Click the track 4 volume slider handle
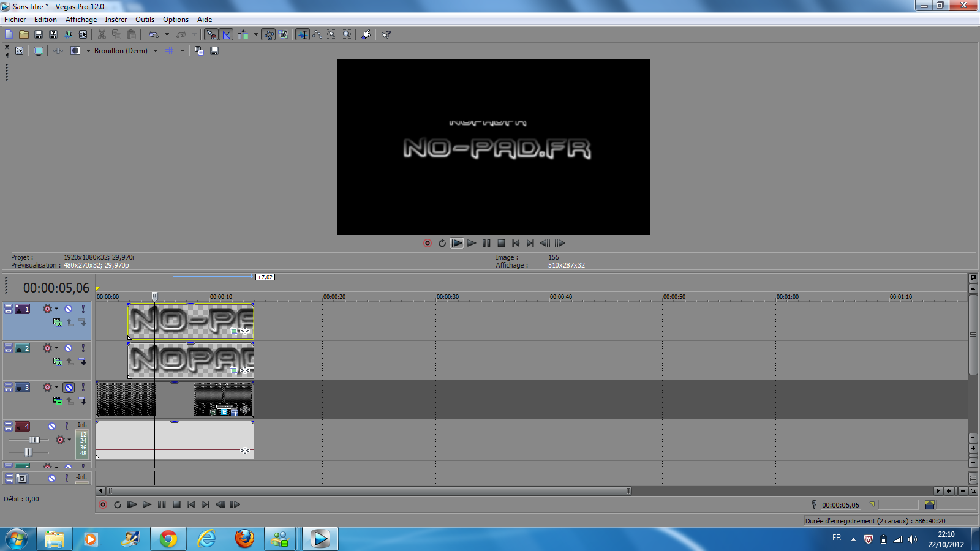 point(34,440)
